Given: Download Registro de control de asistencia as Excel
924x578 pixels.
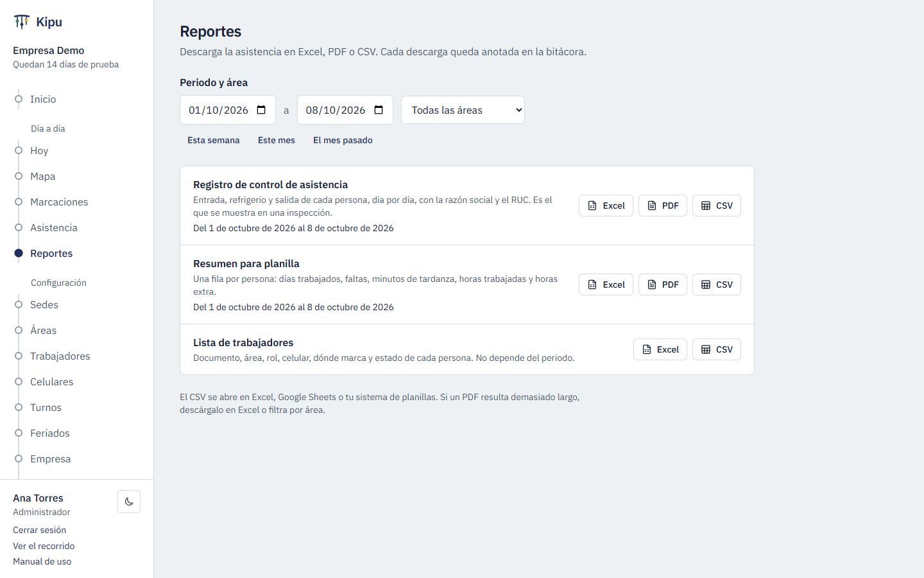Looking at the screenshot, I should pos(606,206).
